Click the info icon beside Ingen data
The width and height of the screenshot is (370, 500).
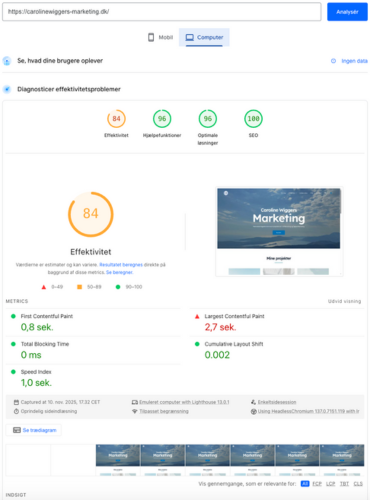(333, 61)
